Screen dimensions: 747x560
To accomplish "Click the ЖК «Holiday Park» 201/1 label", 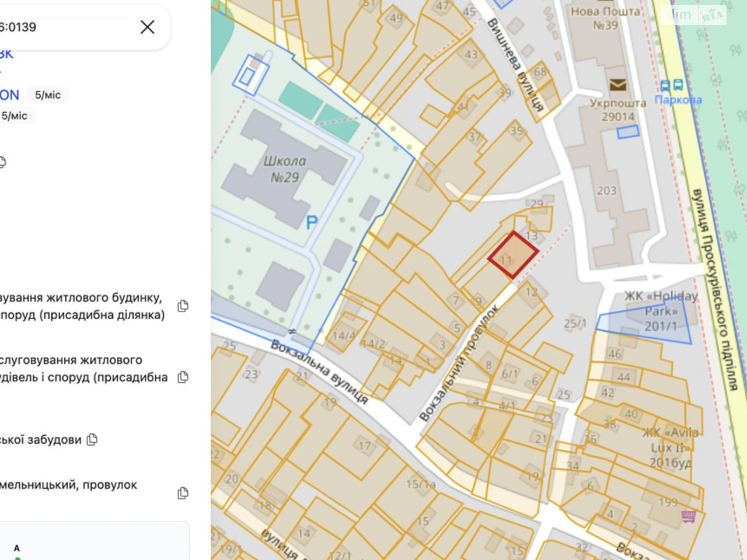I will (661, 311).
